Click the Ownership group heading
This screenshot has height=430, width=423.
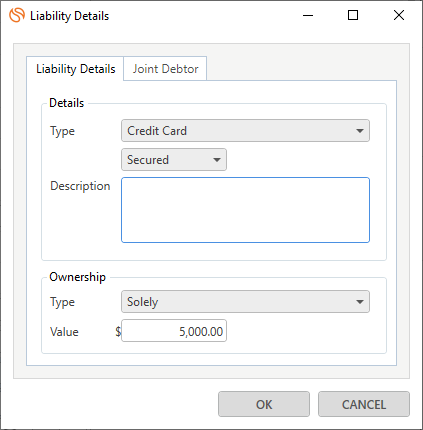click(x=77, y=277)
